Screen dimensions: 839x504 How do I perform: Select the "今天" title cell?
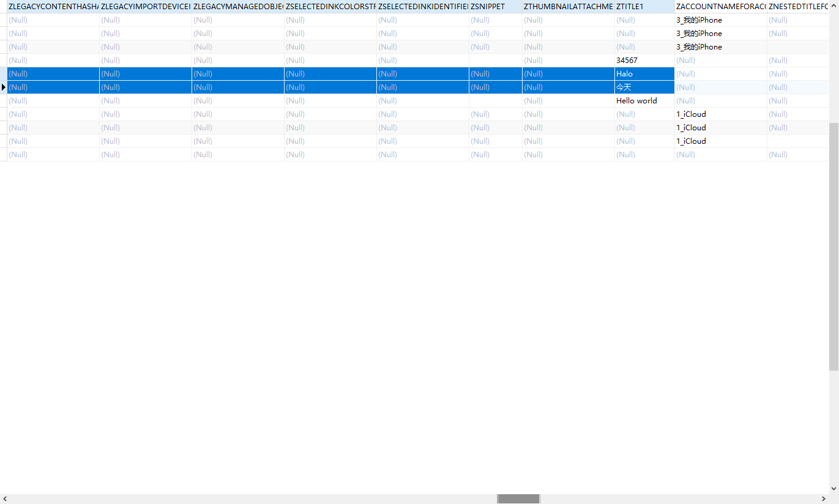644,87
